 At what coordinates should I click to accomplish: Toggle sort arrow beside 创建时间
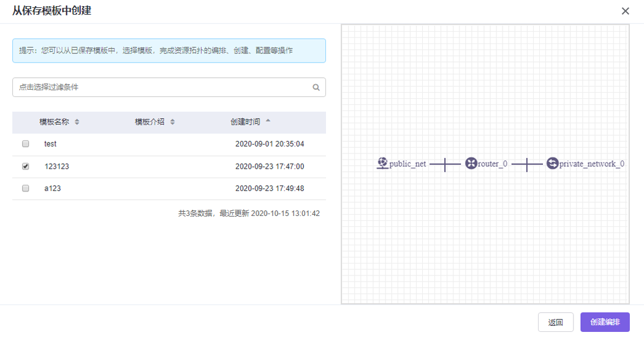pos(268,121)
